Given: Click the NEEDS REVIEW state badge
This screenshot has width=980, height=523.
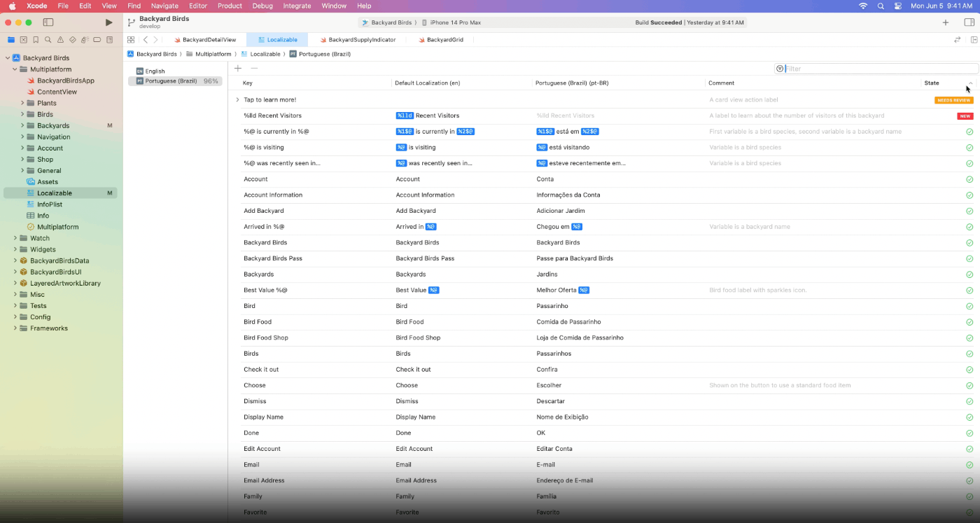Looking at the screenshot, I should pos(953,100).
